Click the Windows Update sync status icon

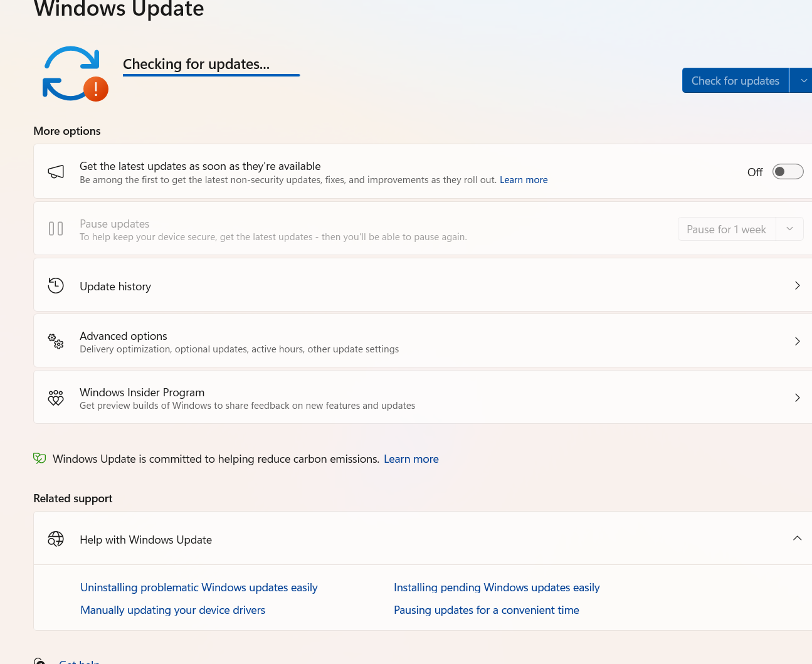click(75, 73)
